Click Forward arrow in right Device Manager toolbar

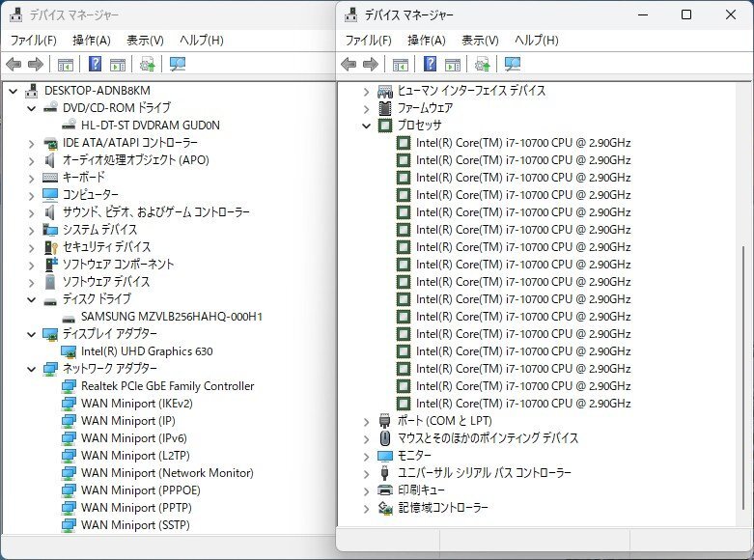pyautogui.click(x=371, y=64)
